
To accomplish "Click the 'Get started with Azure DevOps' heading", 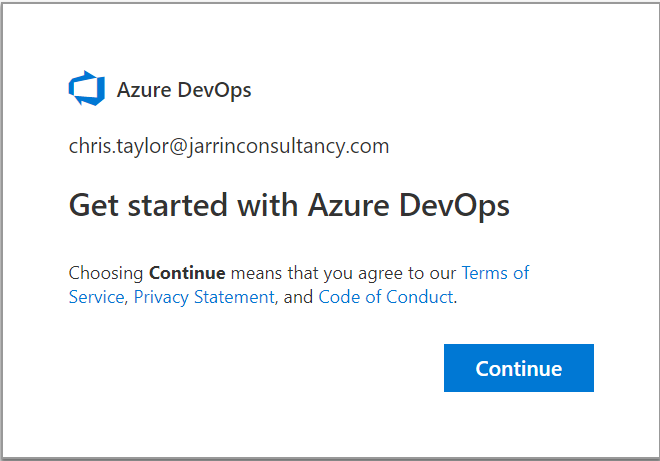I will pyautogui.click(x=289, y=206).
